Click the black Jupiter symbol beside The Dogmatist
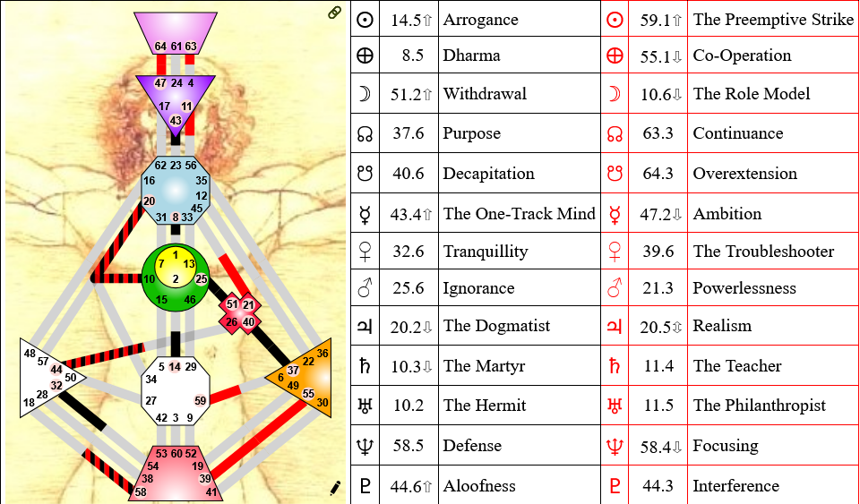Screen dimensions: 860x504 [365, 327]
